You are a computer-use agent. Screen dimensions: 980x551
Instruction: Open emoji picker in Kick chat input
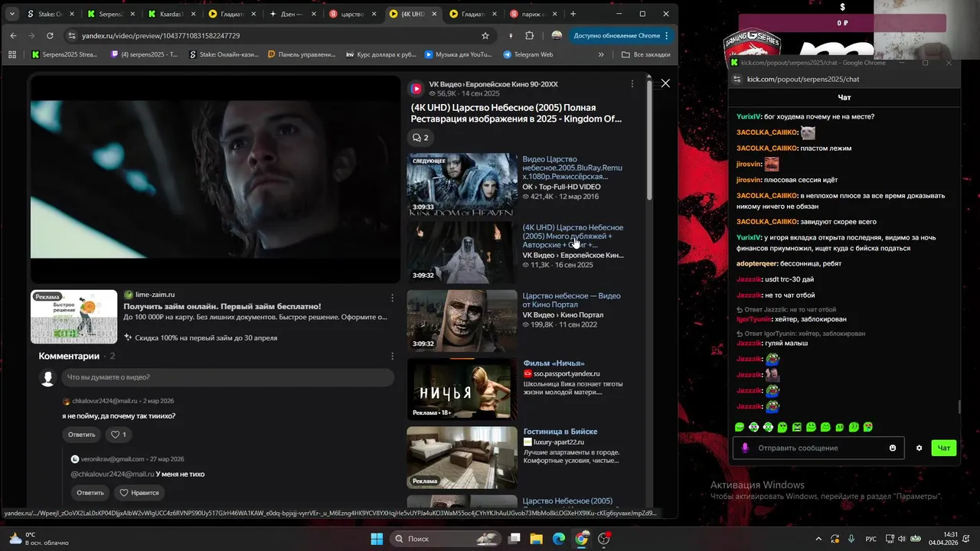(x=892, y=448)
